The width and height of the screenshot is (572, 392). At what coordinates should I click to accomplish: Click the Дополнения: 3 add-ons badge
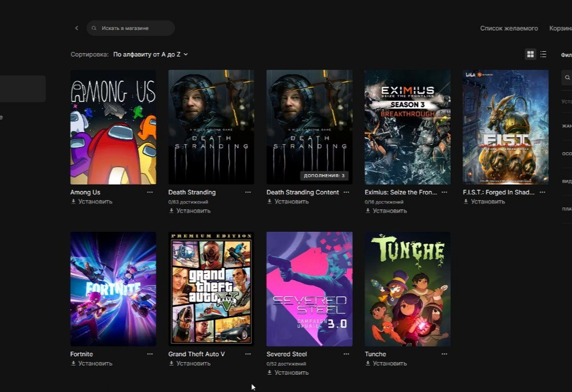[324, 176]
